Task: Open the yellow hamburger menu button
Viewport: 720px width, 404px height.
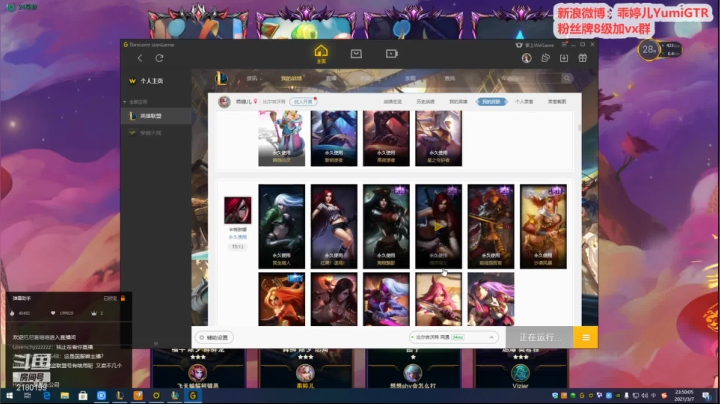Action: pos(586,337)
